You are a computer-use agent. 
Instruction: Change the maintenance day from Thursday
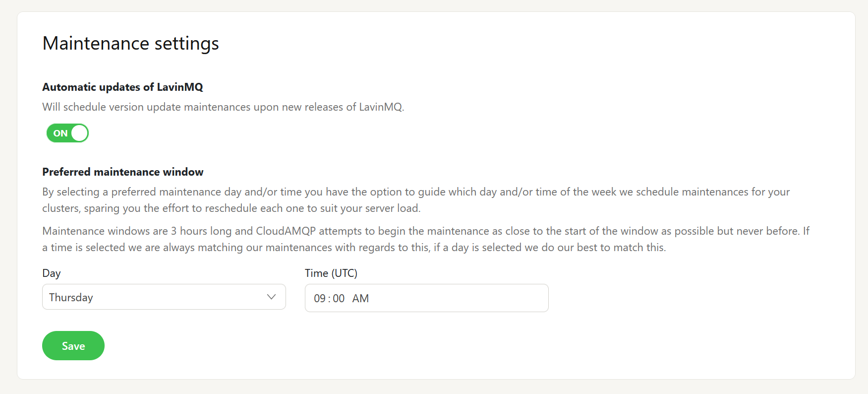click(x=164, y=297)
